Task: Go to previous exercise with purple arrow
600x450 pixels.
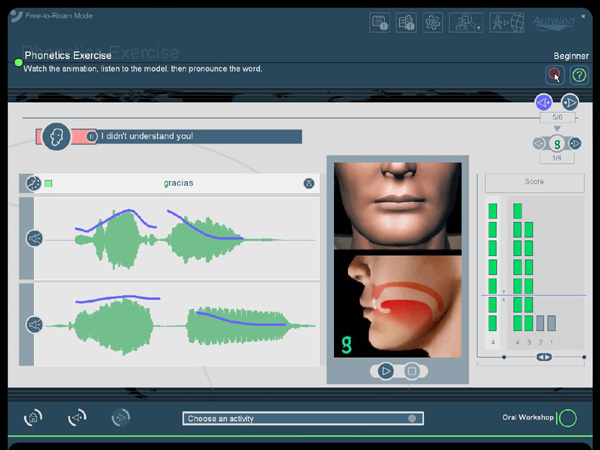Action: [x=543, y=102]
